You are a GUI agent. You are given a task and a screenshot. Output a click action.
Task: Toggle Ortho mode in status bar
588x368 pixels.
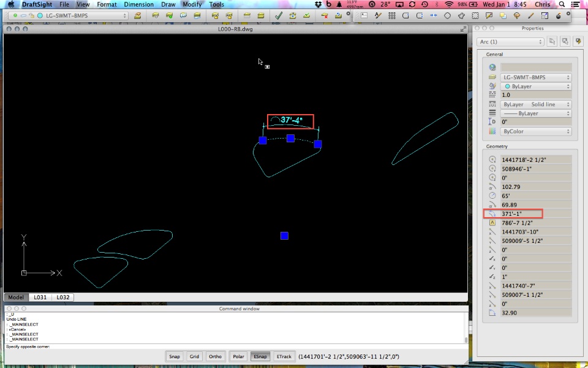click(215, 356)
